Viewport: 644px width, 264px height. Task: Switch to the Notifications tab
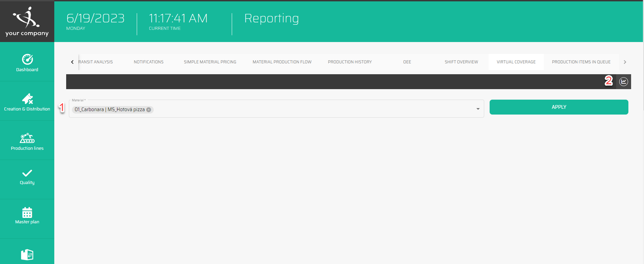[149, 62]
